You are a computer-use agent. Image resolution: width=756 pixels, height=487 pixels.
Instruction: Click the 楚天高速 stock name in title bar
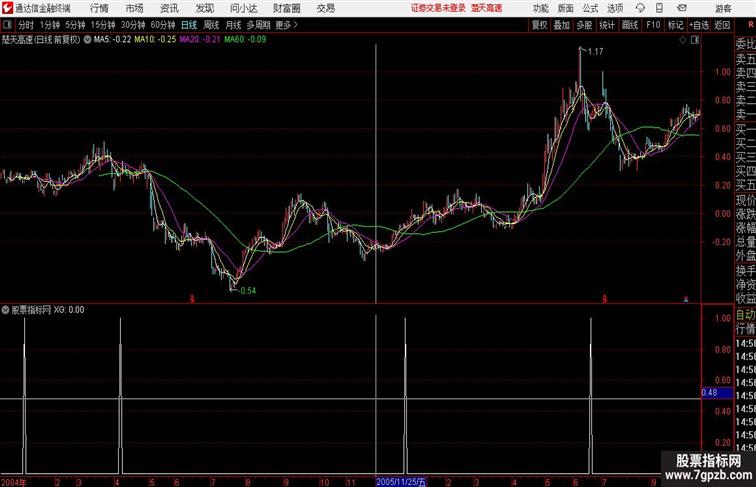pos(486,8)
